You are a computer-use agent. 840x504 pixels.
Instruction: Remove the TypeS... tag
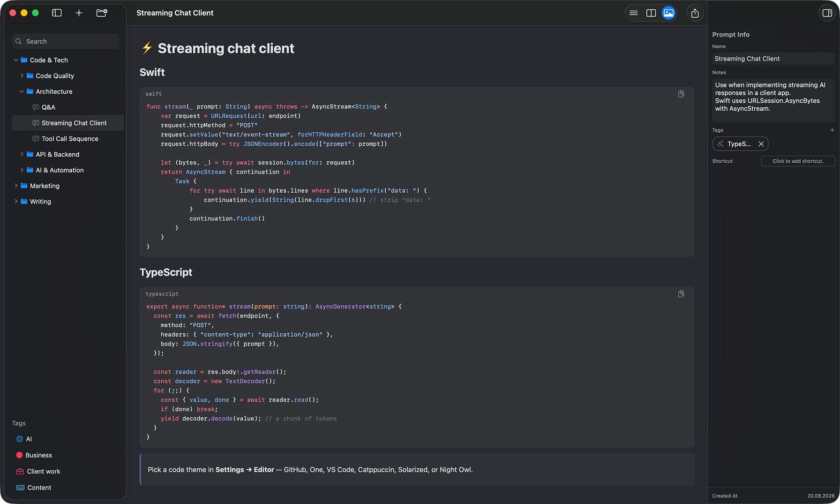(x=761, y=144)
